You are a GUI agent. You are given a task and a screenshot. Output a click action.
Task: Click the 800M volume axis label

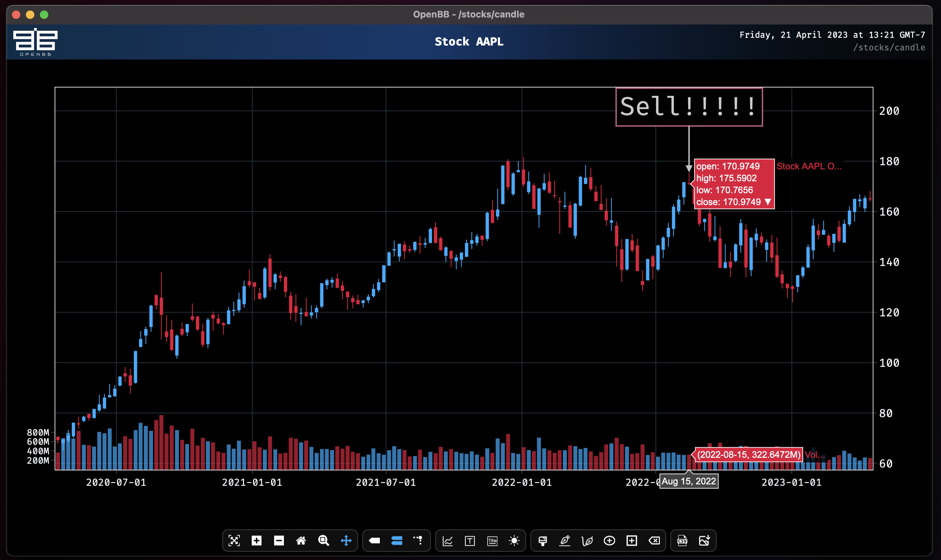[38, 432]
